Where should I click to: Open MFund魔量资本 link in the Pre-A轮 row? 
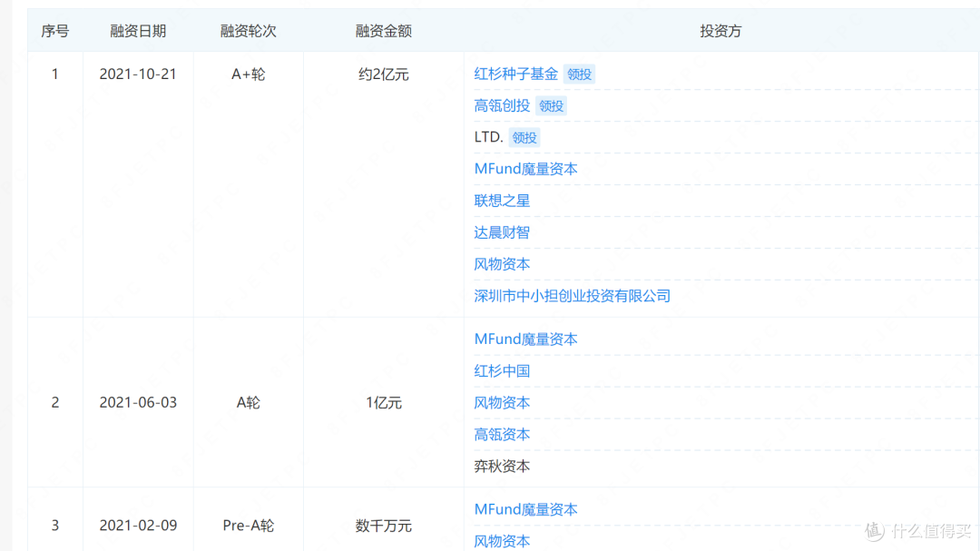click(525, 509)
